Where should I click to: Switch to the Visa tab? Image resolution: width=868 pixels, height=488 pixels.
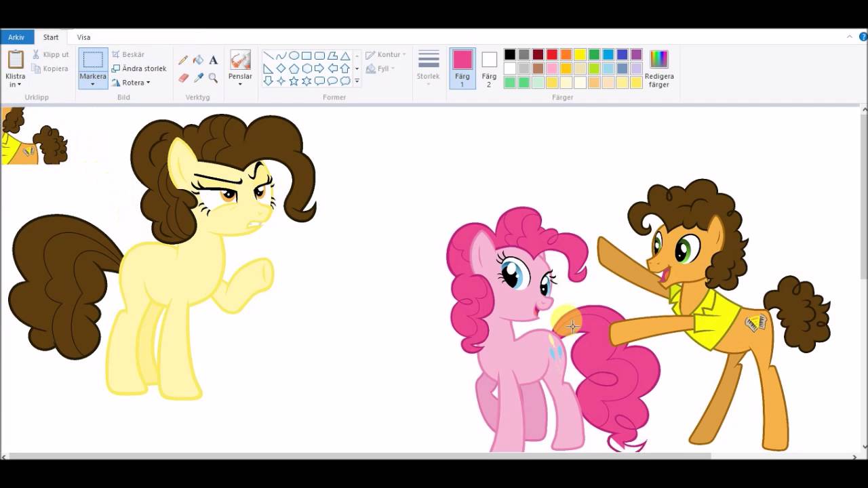(83, 37)
